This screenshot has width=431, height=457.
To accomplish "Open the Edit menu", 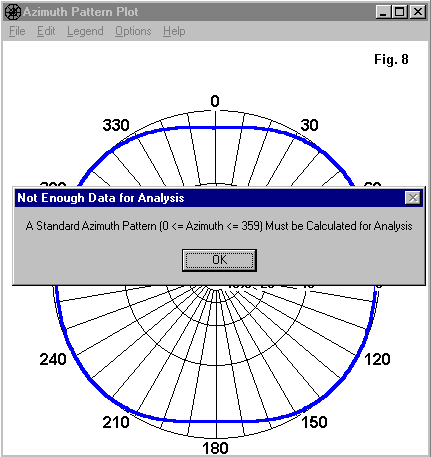I will [x=46, y=31].
